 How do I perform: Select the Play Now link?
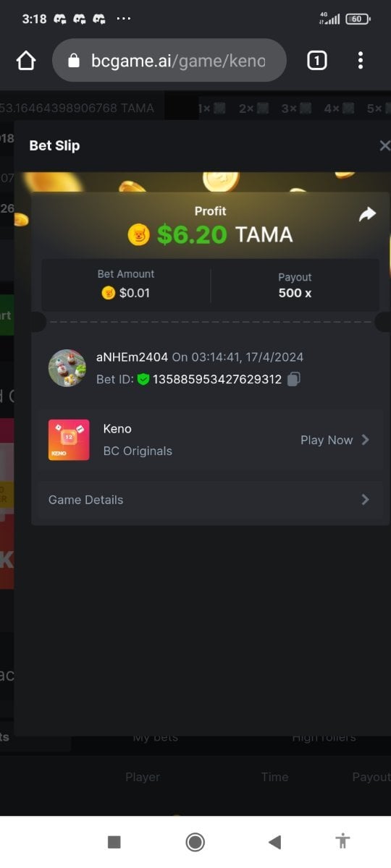tap(327, 440)
